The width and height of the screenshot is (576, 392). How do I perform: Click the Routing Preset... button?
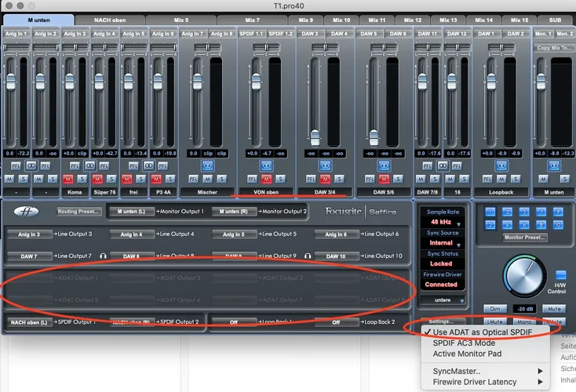point(78,212)
